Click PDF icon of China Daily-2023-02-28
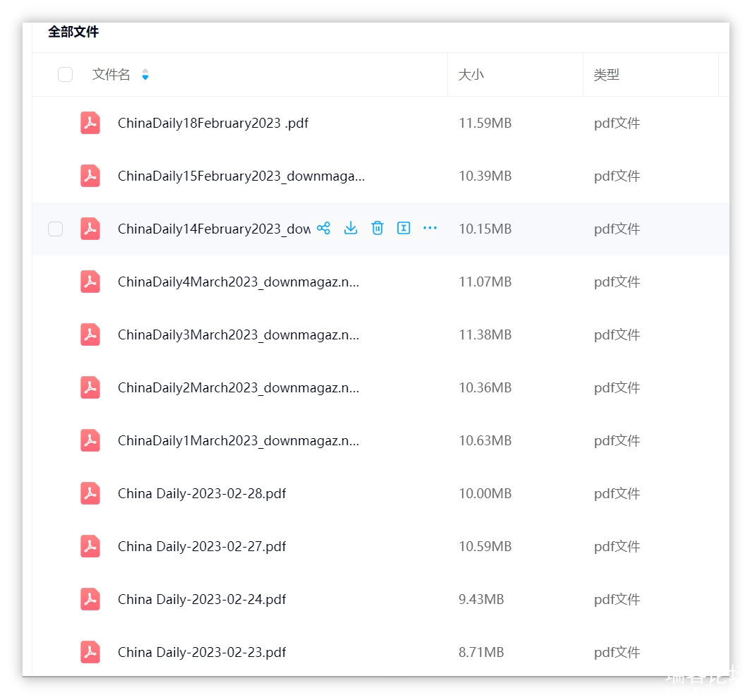The width and height of the screenshot is (752, 700). (90, 493)
